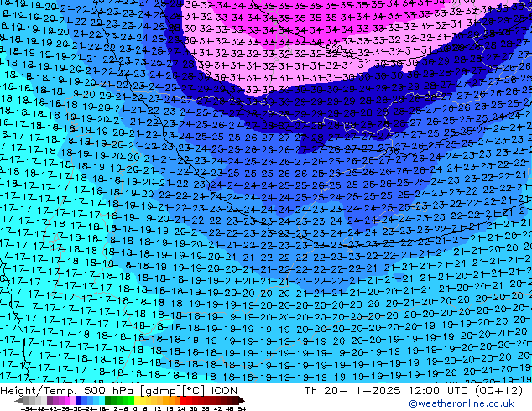
Task: Click the "12:00 UTC" time text
Action: click(x=440, y=391)
